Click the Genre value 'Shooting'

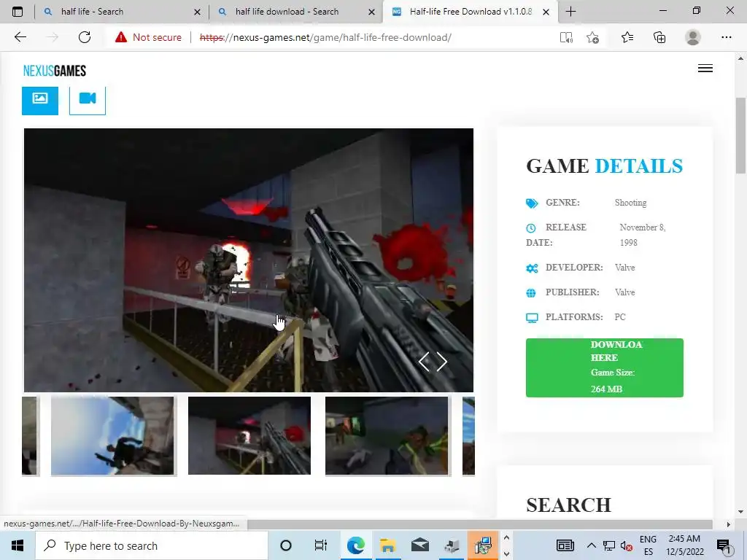point(630,203)
